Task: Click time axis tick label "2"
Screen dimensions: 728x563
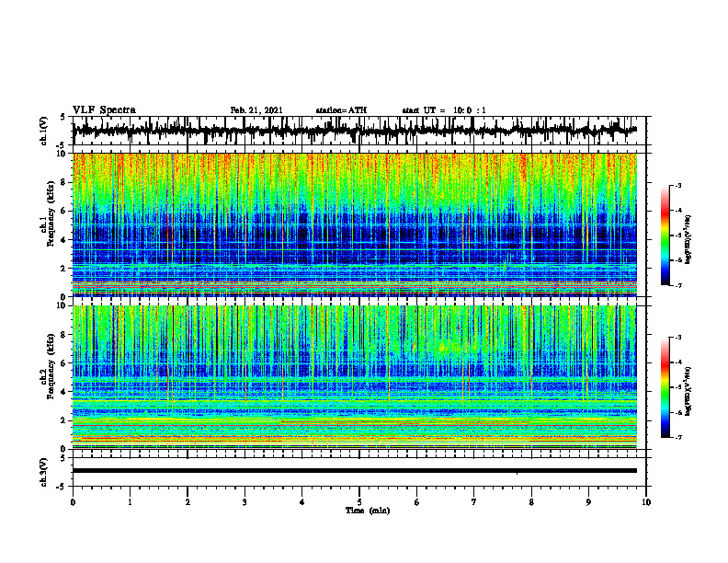Action: coord(188,502)
